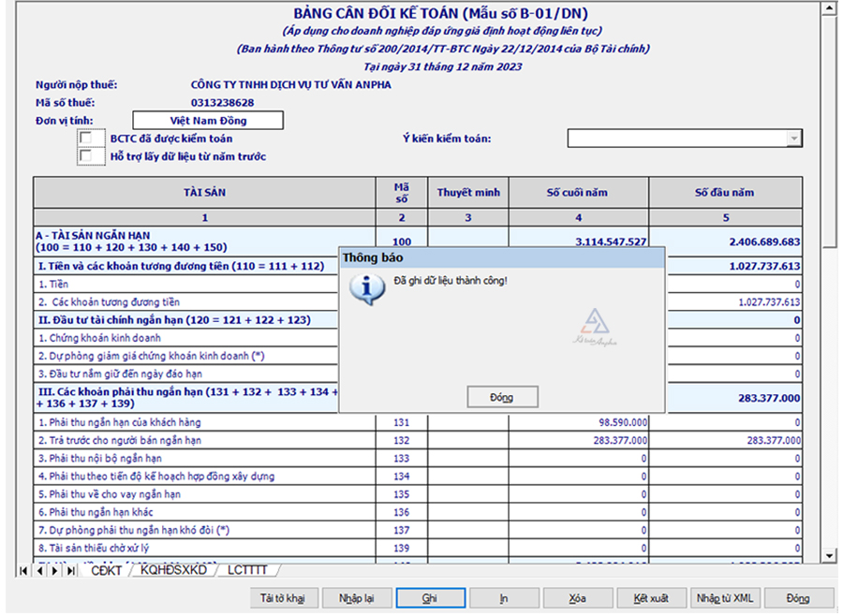Jump to last sheet with navigation arrow

71,570
